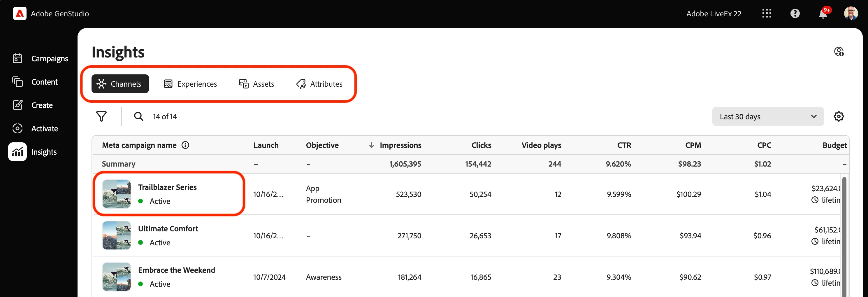Screen dimensions: 868x297
Task: Open the table settings gear icon
Action: [x=838, y=116]
